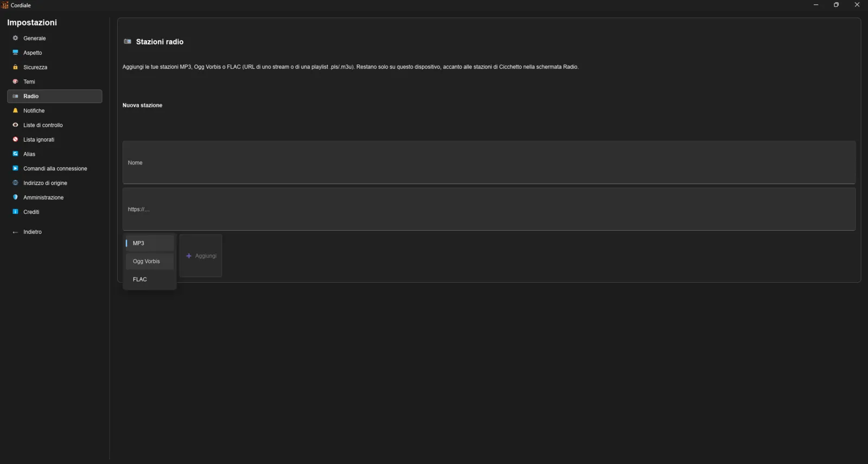The height and width of the screenshot is (464, 868).
Task: Select the FLAC format option
Action: 150,279
